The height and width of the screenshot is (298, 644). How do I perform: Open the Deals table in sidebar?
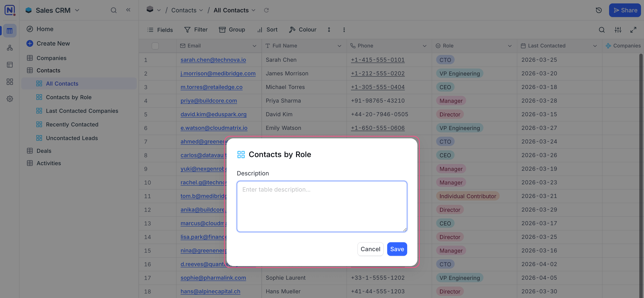coord(44,151)
